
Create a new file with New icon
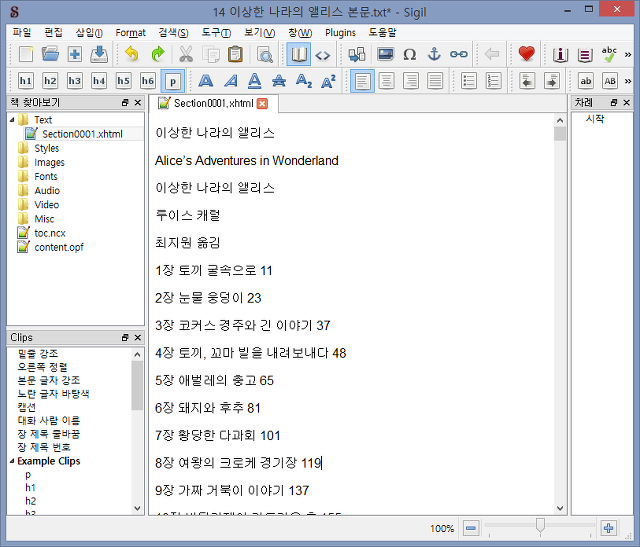point(26,54)
